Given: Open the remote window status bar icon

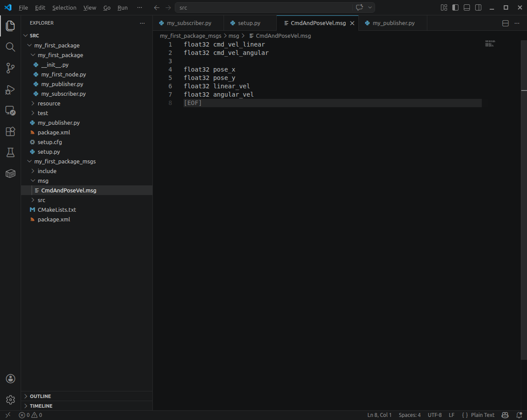Looking at the screenshot, I should click(7, 415).
